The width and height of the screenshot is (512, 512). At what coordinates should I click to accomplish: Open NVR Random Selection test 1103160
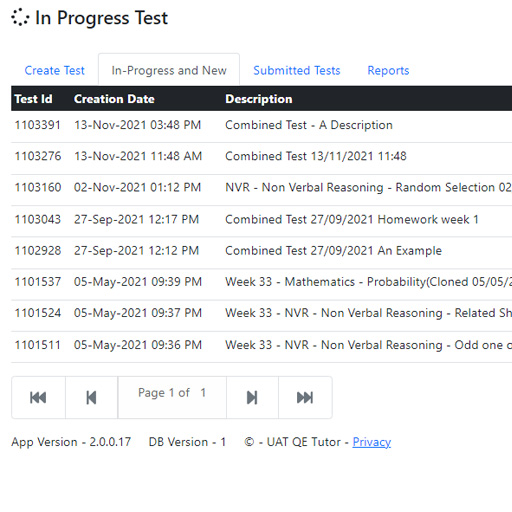[x=262, y=188]
